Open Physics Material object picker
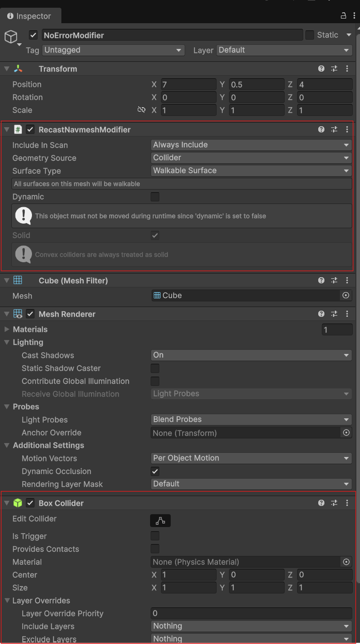Image resolution: width=360 pixels, height=644 pixels. pyautogui.click(x=346, y=562)
